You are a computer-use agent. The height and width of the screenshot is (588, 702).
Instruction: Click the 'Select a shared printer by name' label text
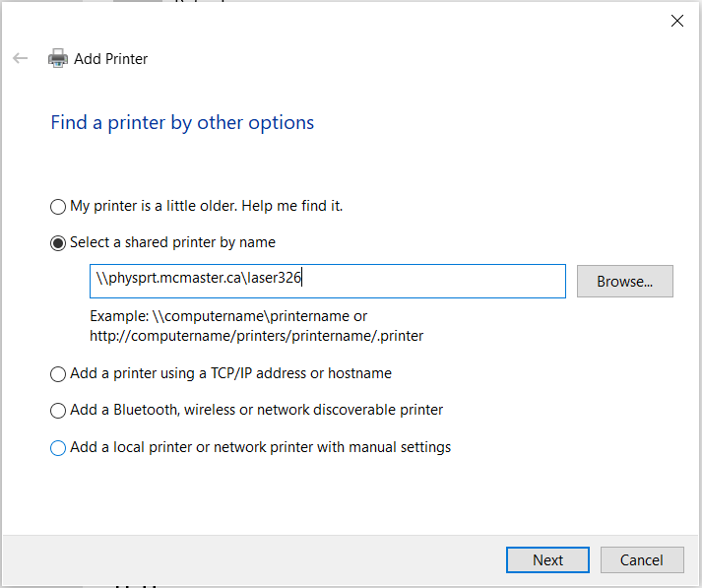172,242
